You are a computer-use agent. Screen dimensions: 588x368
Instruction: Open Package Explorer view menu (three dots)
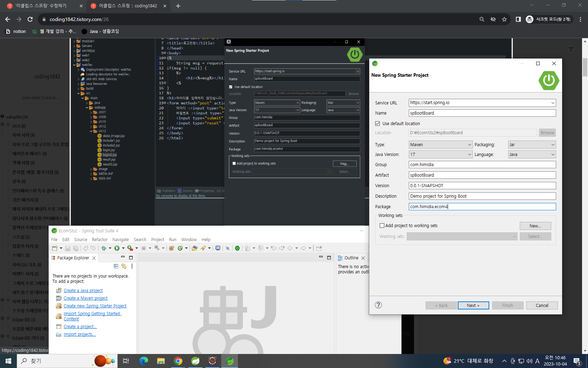(132, 266)
